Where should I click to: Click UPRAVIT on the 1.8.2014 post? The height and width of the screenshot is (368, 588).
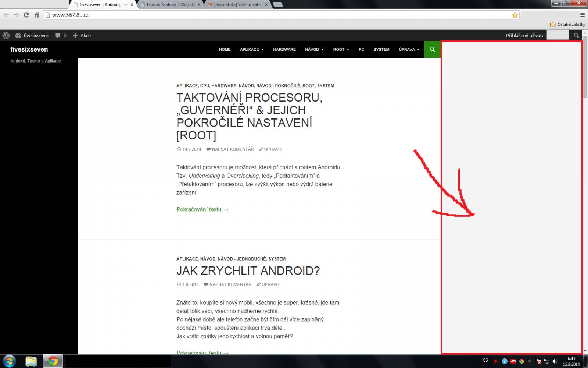pos(268,284)
